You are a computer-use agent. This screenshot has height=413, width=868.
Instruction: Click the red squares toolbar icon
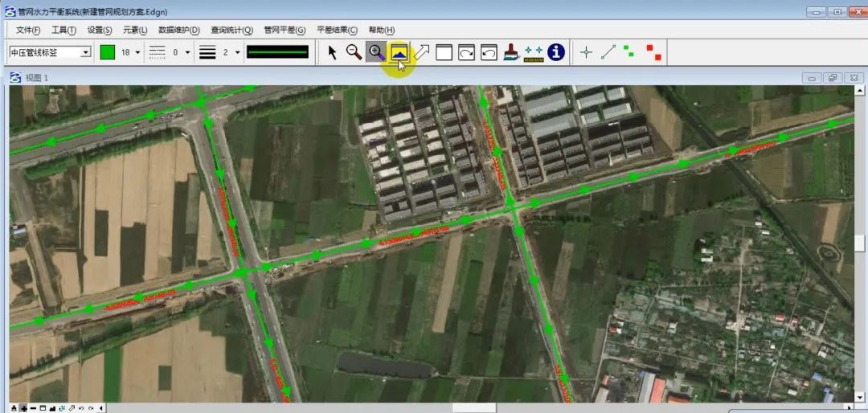(x=654, y=52)
